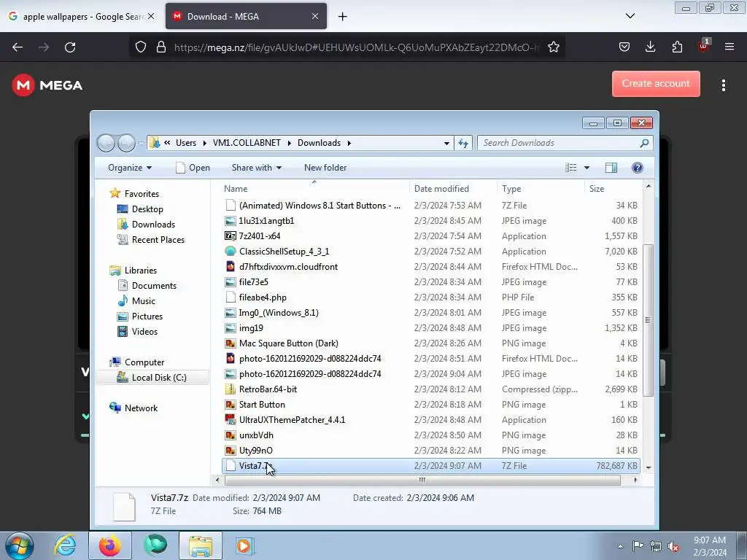The width and height of the screenshot is (747, 560).
Task: Click inside the Search Downloads field
Action: point(565,143)
